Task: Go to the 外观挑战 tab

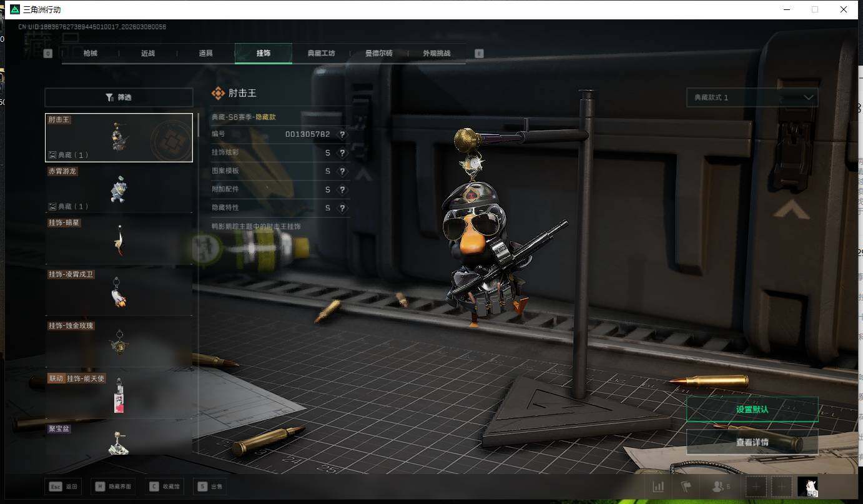Action: coord(436,54)
